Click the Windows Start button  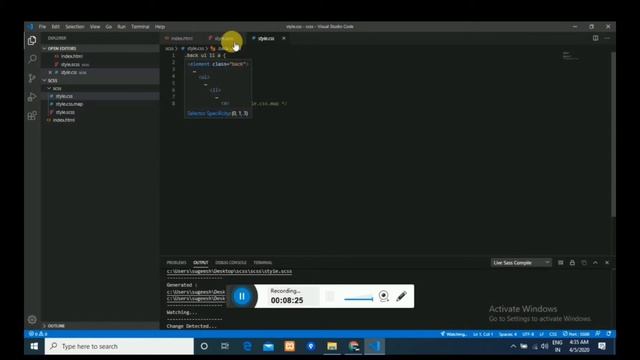[x=34, y=346]
